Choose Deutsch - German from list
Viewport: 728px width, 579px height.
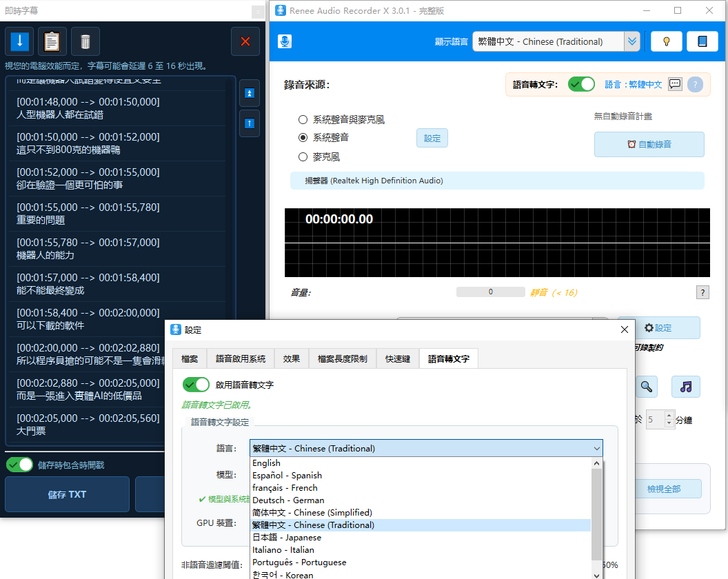tap(421, 500)
